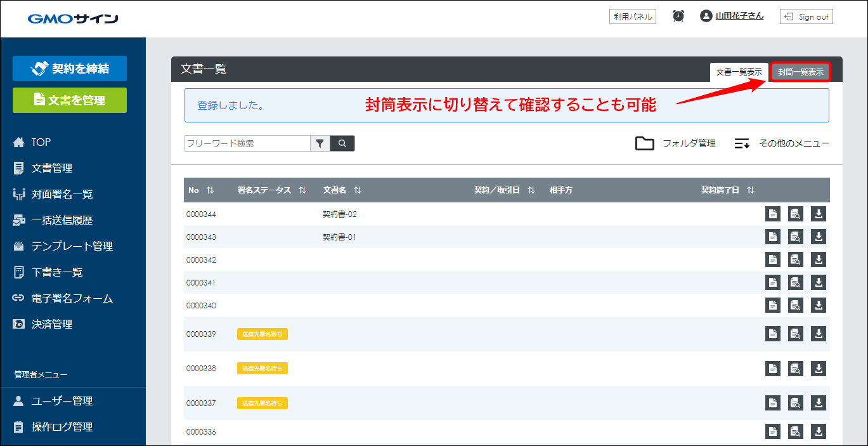Sort by signature status column arrows
868x446 pixels.
(302, 190)
